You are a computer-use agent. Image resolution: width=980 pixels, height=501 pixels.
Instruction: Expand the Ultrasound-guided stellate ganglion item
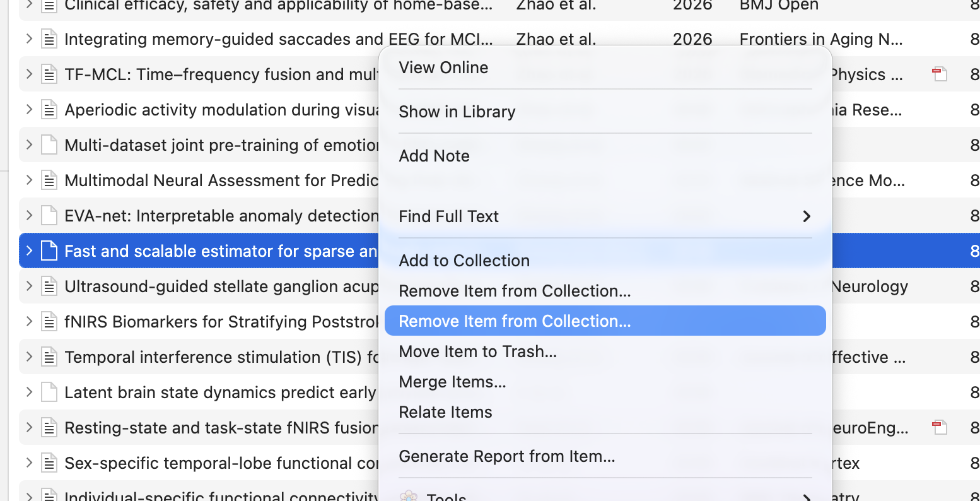(29, 286)
